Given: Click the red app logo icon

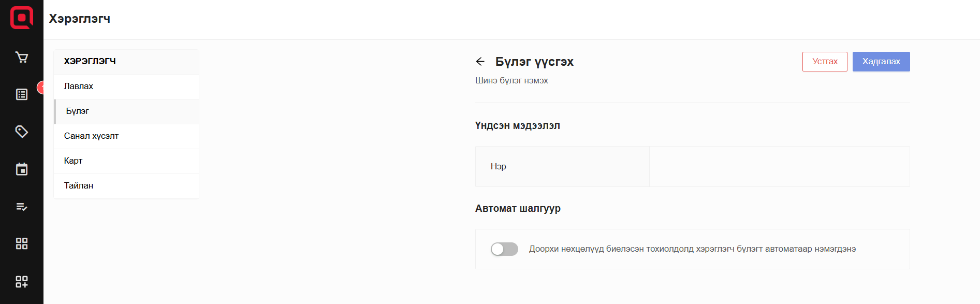Looking at the screenshot, I should (22, 18).
